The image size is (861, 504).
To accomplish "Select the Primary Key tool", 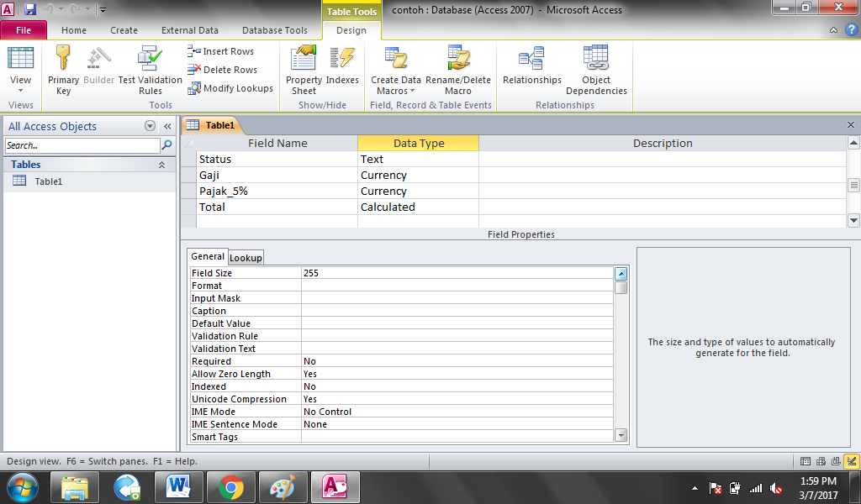I will tap(63, 67).
